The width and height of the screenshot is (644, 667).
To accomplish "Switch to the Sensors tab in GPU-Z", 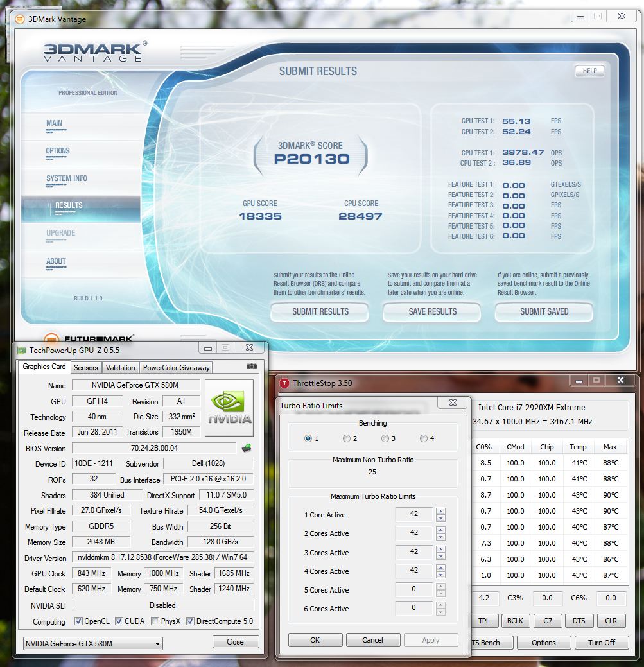I will pyautogui.click(x=86, y=368).
